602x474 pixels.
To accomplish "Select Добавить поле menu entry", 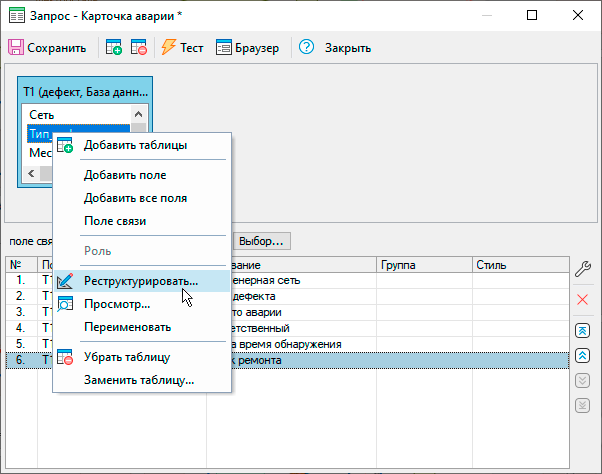I will 125,175.
